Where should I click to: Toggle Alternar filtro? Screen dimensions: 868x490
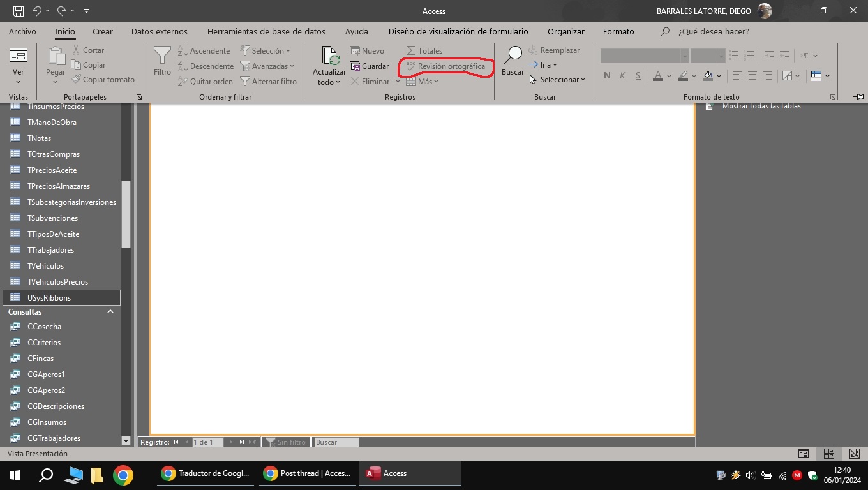click(x=268, y=81)
